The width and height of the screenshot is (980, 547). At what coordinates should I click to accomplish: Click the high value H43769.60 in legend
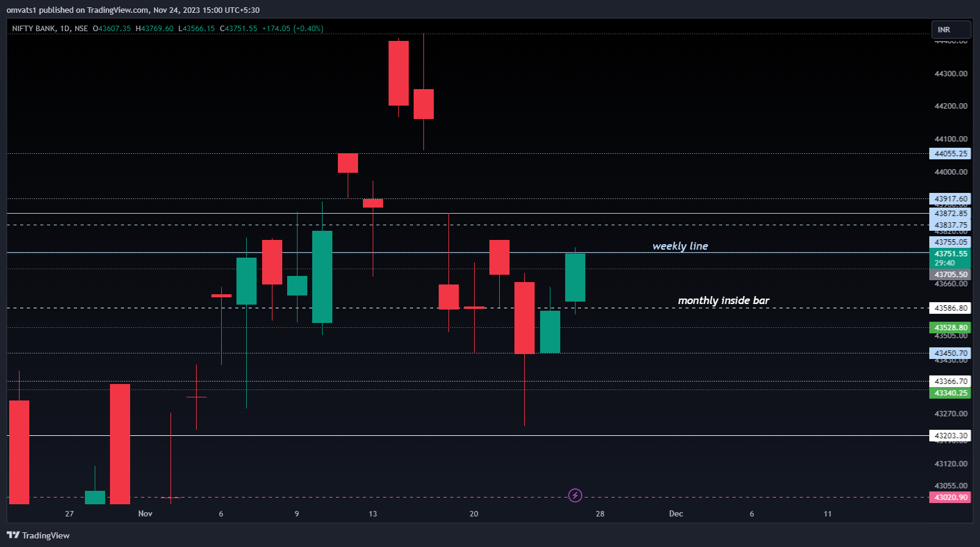(155, 29)
